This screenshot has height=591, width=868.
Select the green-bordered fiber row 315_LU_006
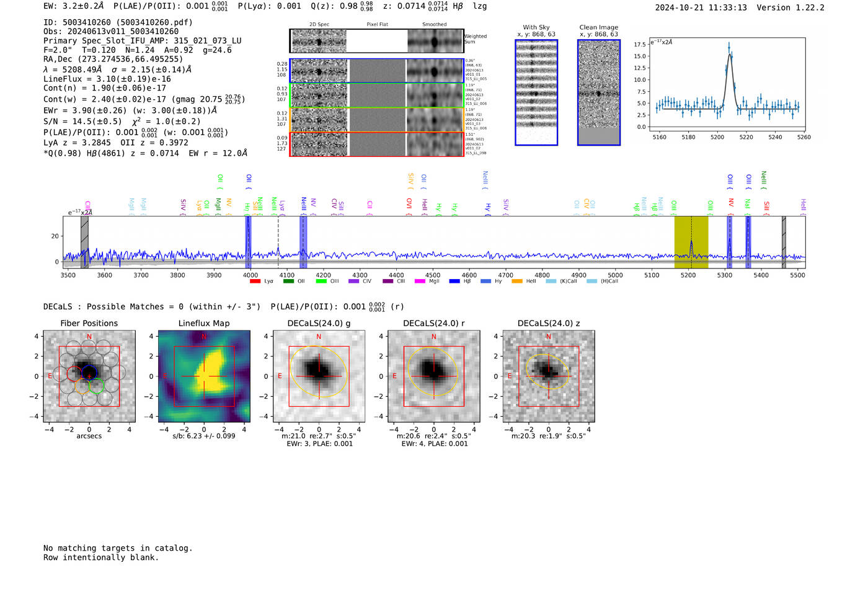pos(377,95)
